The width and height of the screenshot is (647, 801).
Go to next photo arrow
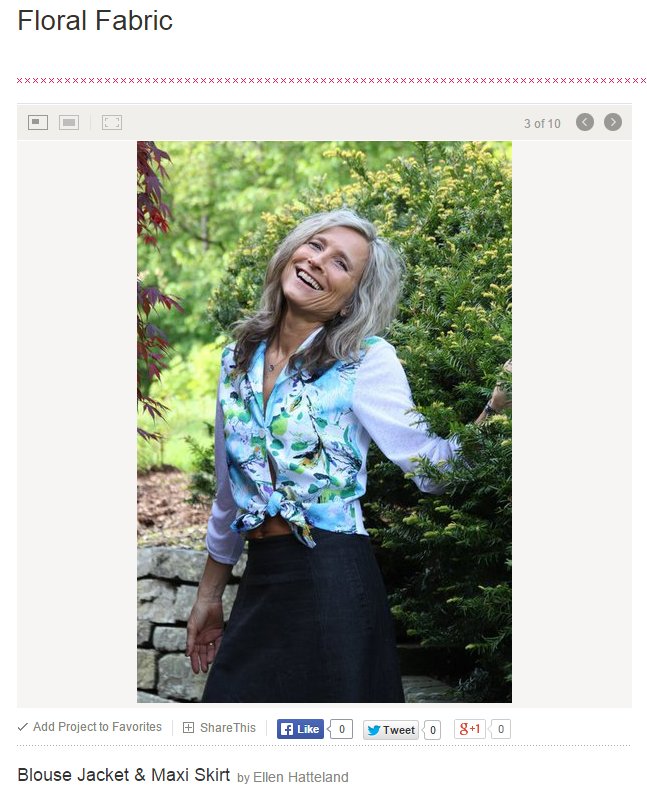[x=613, y=123]
